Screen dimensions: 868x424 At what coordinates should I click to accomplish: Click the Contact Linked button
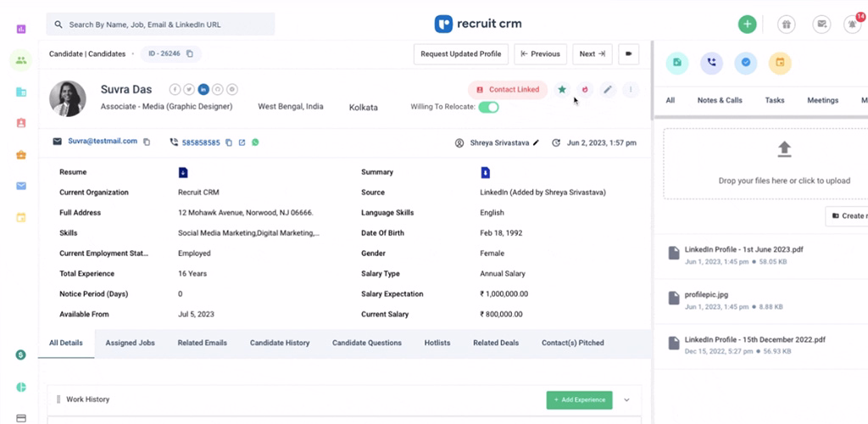[x=508, y=90]
